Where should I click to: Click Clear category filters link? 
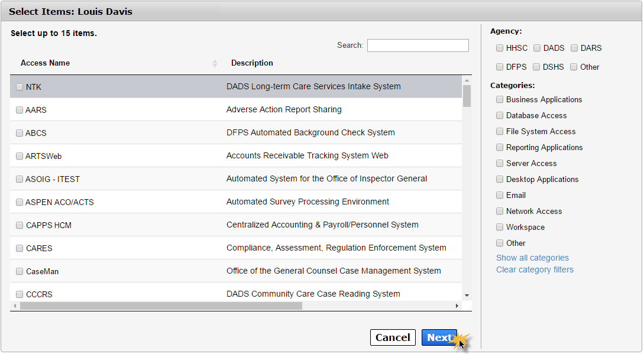click(535, 270)
